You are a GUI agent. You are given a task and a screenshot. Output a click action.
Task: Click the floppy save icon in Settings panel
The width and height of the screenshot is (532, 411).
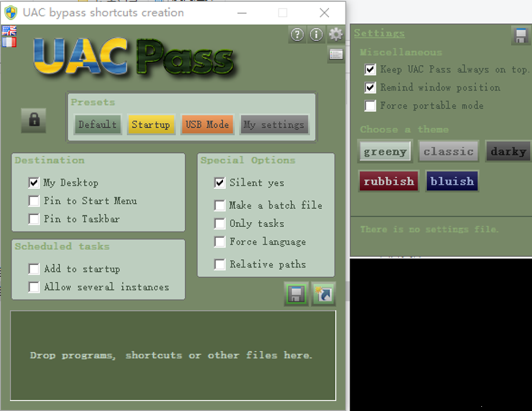point(521,36)
